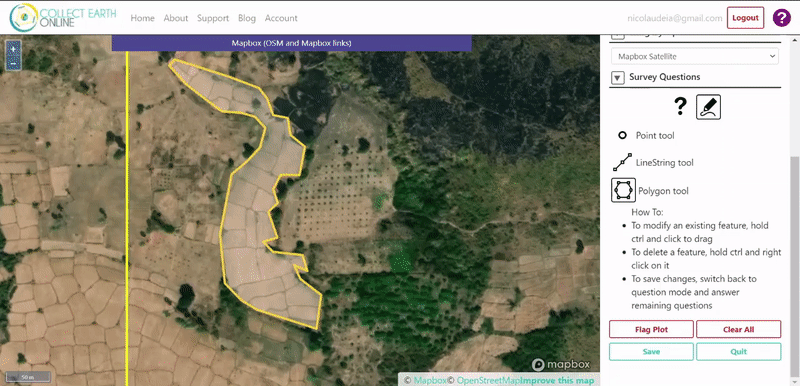Click the Improve this map link
Screen dimensions: 800x386
click(557, 380)
